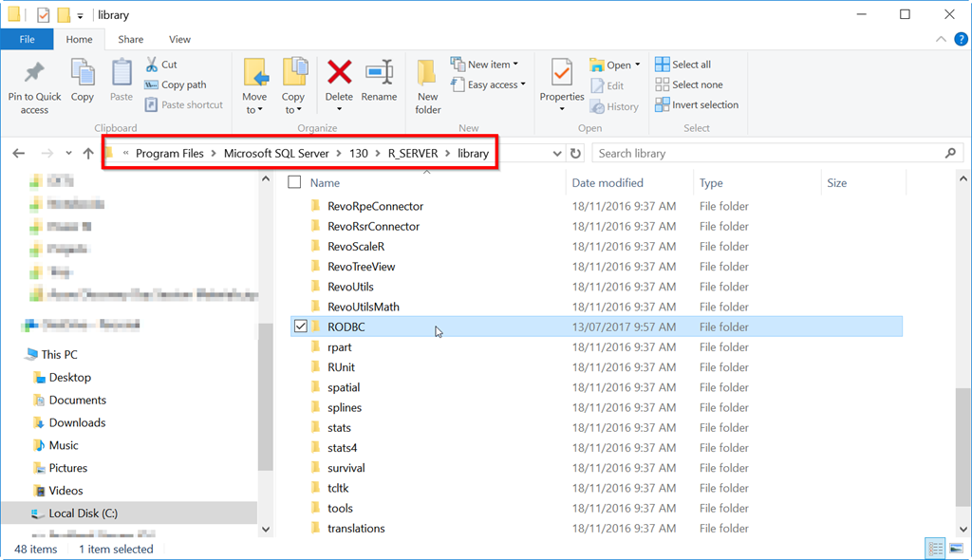Viewport: 972px width, 560px height.
Task: Select the survival folder
Action: click(x=346, y=468)
